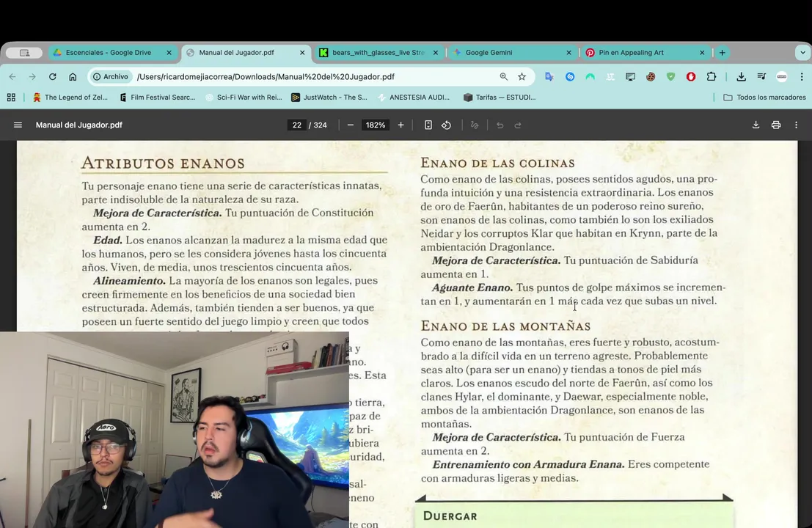Close the Google Gemini tab
The image size is (812, 528).
[568, 53]
